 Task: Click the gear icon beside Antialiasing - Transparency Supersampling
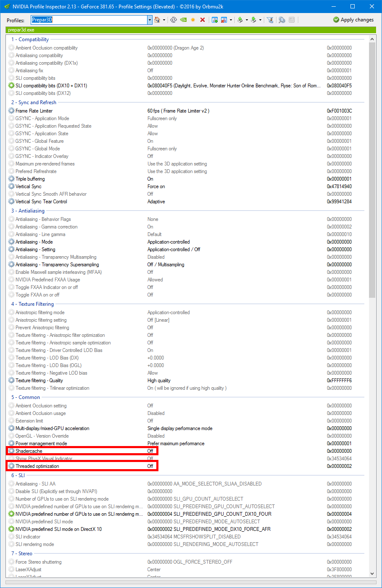11,265
